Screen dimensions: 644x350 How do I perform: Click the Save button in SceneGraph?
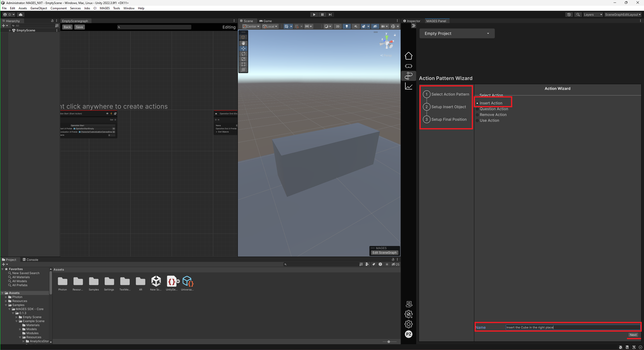[79, 27]
